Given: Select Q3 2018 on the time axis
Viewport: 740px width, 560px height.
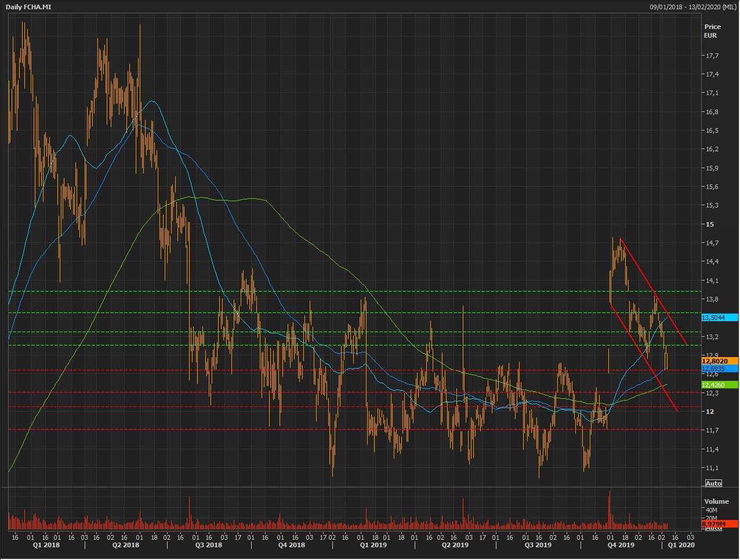Looking at the screenshot, I should tap(208, 545).
